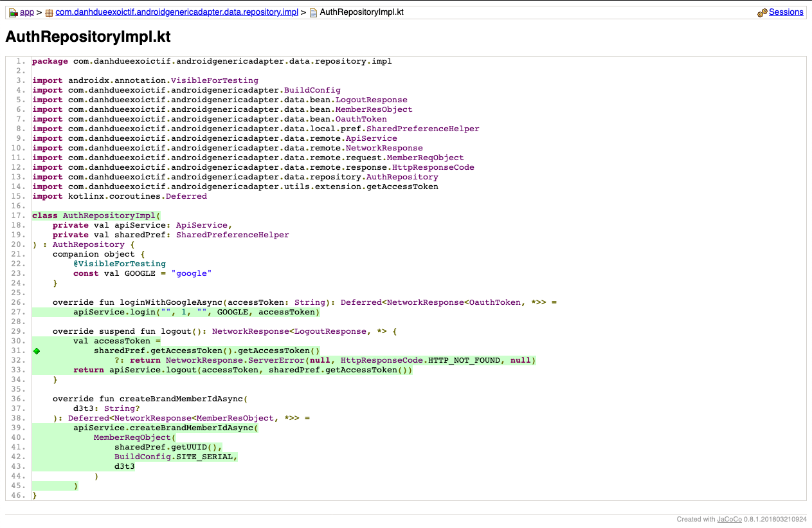
Task: Click the LogoutResponse import line
Action: pyautogui.click(x=220, y=100)
